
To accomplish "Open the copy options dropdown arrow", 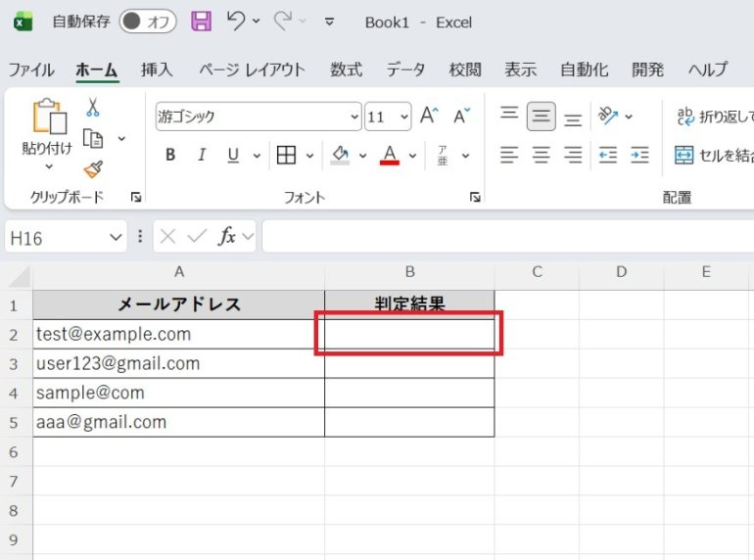I will [121, 139].
